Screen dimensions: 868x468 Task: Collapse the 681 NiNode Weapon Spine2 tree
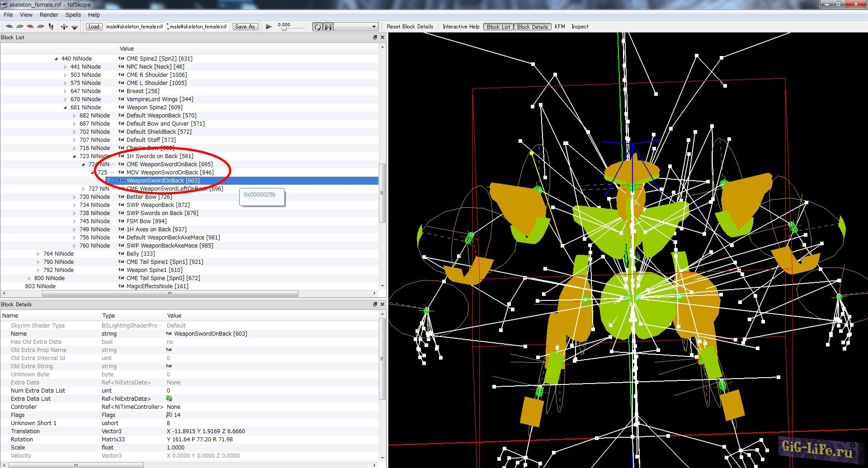point(66,108)
